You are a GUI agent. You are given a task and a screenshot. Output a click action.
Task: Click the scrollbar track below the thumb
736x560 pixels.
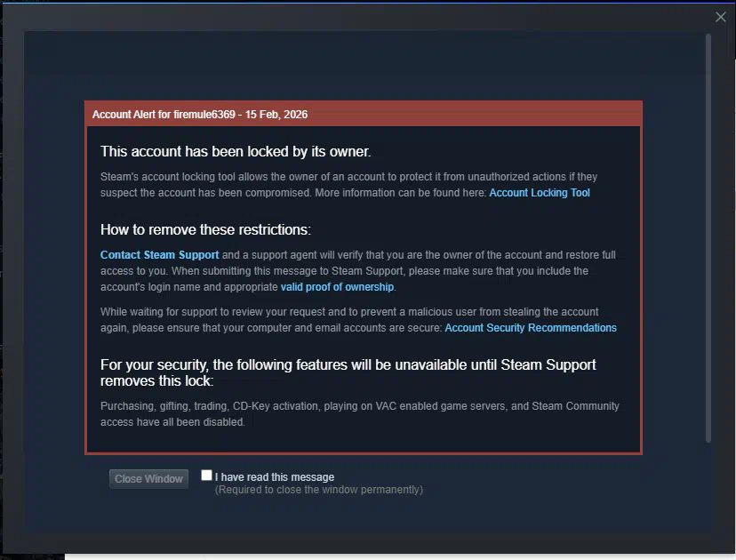pos(708,488)
